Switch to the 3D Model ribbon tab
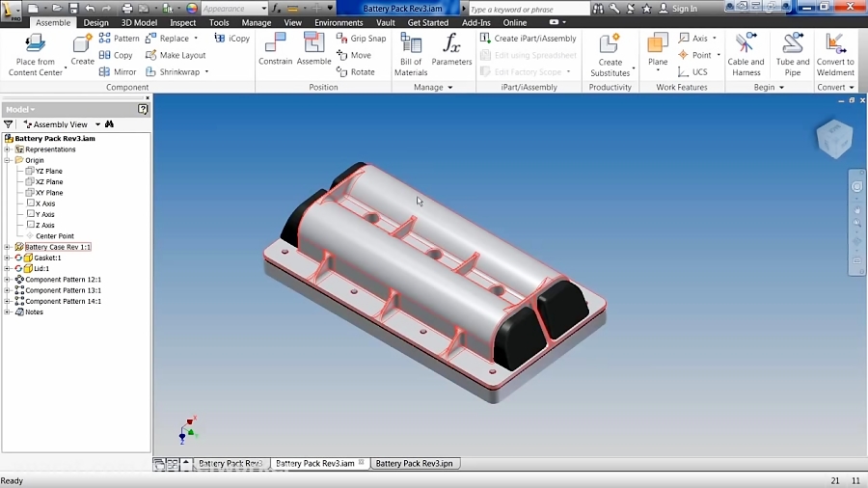868x488 pixels. (139, 22)
